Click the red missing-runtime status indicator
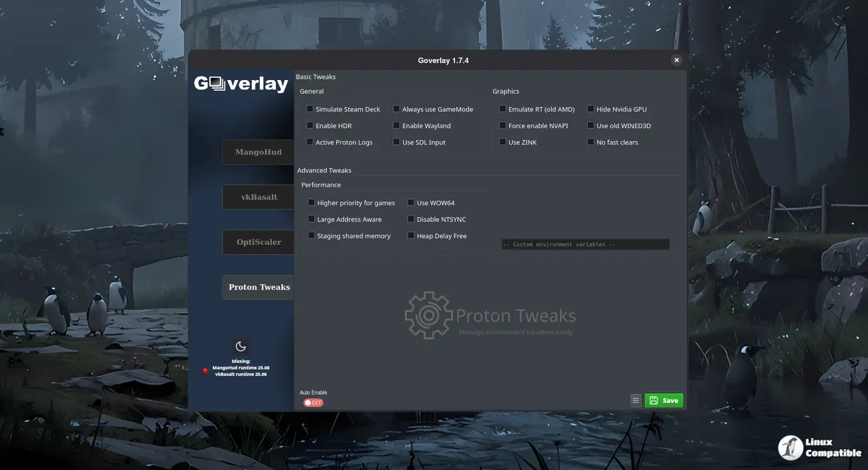This screenshot has width=868, height=470. click(205, 371)
